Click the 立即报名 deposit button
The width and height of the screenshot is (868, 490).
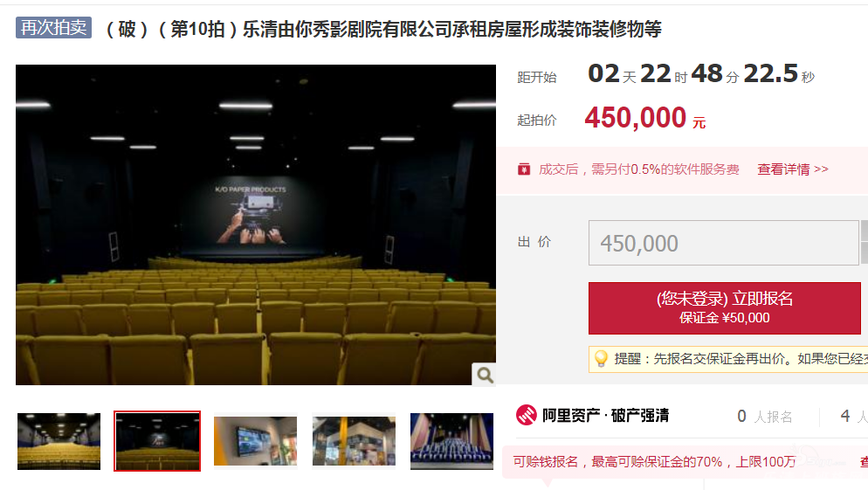(x=724, y=308)
